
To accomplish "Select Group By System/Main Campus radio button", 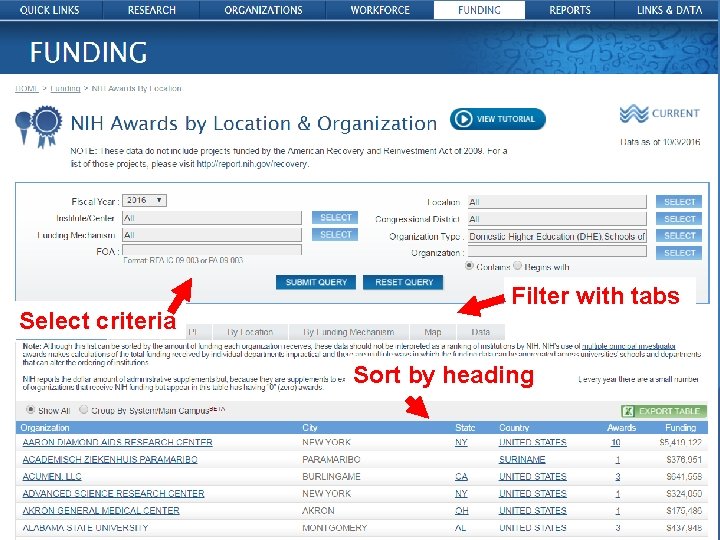I will [83, 410].
